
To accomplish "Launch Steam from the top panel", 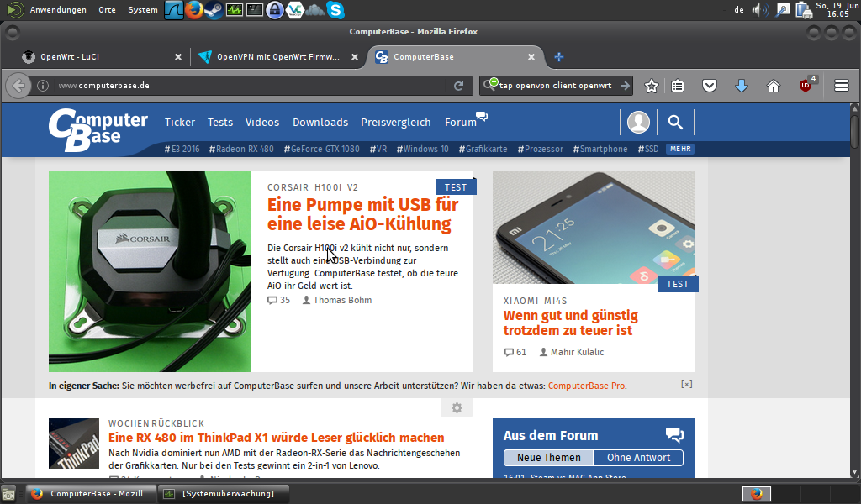I will pos(214,10).
